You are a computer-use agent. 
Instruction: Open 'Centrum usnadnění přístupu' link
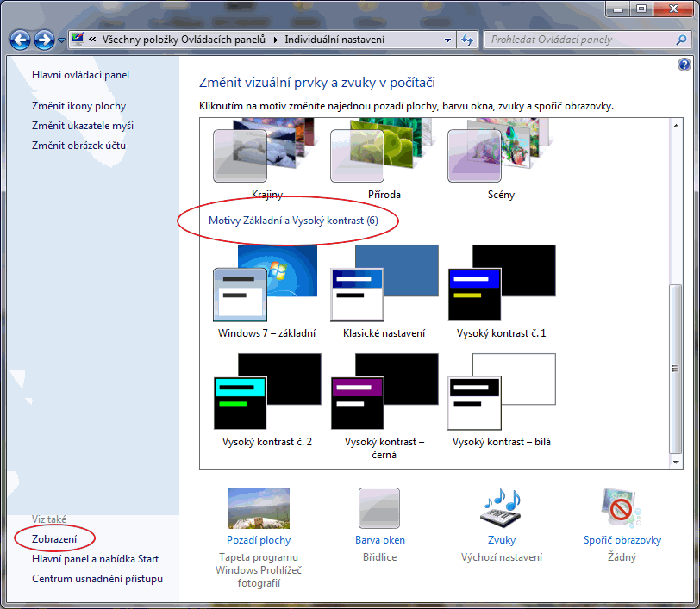click(97, 579)
